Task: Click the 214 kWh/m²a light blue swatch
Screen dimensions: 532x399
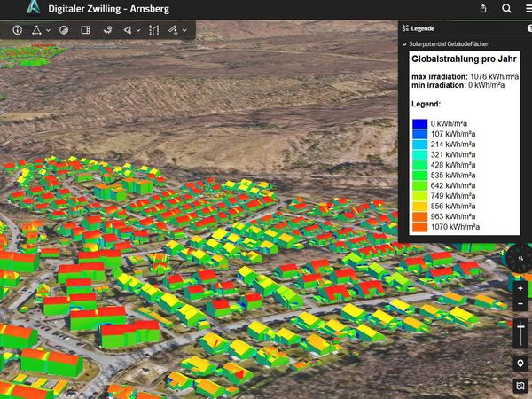Action: 419,145
